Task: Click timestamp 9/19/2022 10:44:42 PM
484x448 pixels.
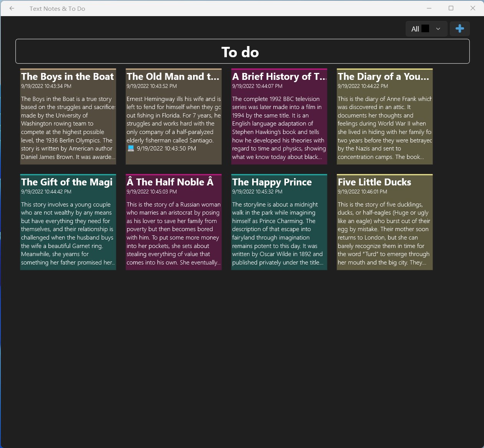Action: pos(46,192)
